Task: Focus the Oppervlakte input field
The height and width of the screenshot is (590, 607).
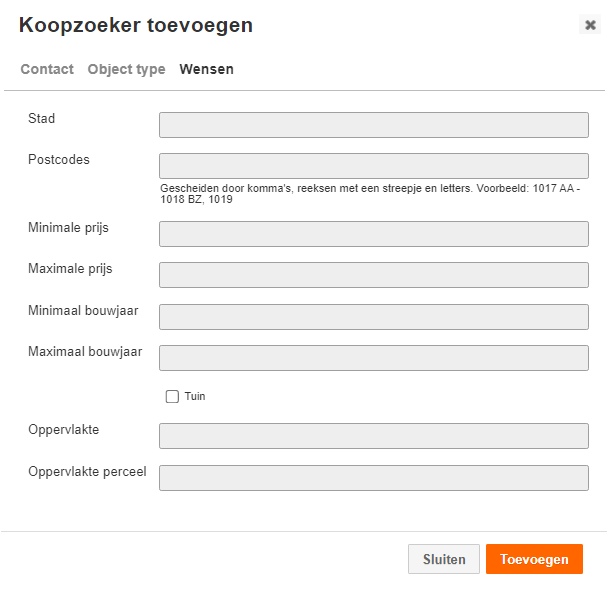Action: pyautogui.click(x=374, y=436)
